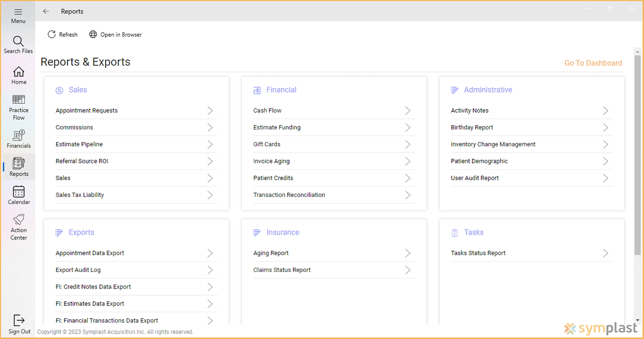644x339 pixels.
Task: Open the Patient Demographic report
Action: click(x=605, y=161)
